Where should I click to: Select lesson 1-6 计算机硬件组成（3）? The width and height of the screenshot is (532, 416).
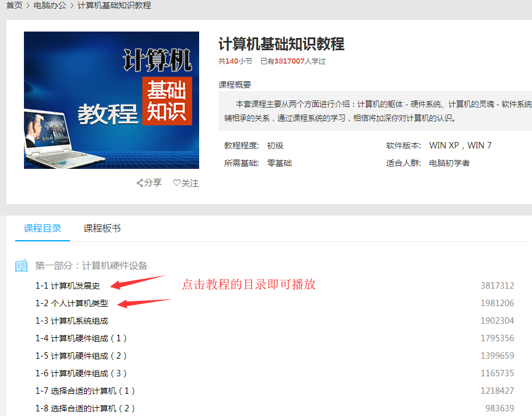(x=81, y=373)
